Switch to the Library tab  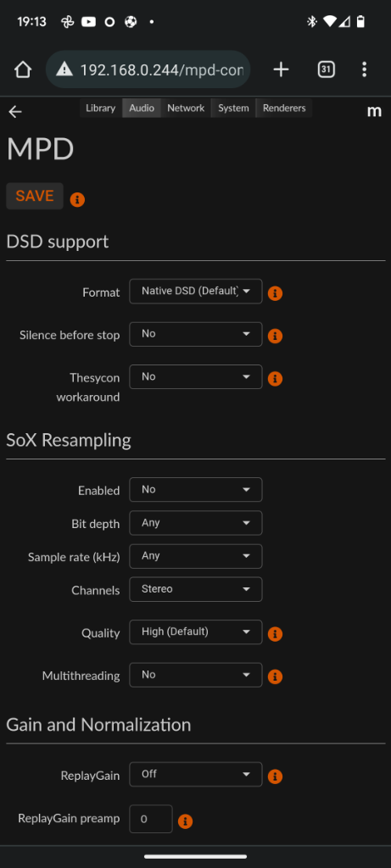(x=101, y=108)
